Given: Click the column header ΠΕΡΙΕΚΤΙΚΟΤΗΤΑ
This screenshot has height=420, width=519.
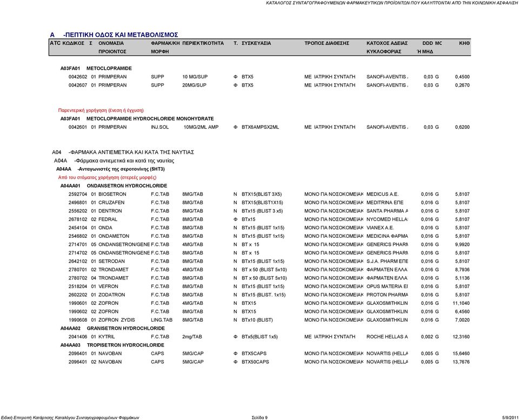Looking at the screenshot, I should (203, 43).
